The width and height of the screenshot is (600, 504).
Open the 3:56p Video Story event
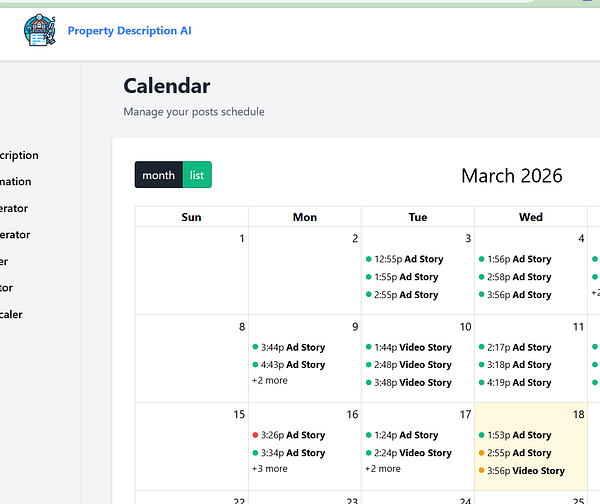pos(522,471)
